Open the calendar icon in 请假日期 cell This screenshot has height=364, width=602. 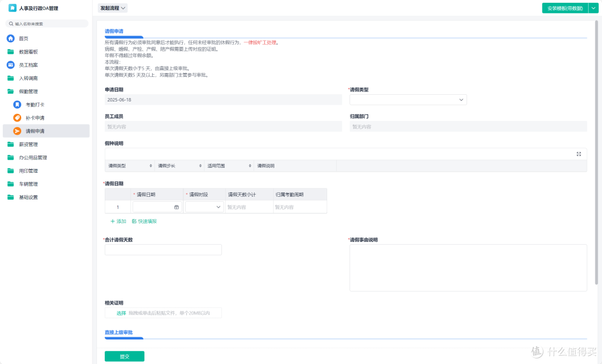coord(177,207)
